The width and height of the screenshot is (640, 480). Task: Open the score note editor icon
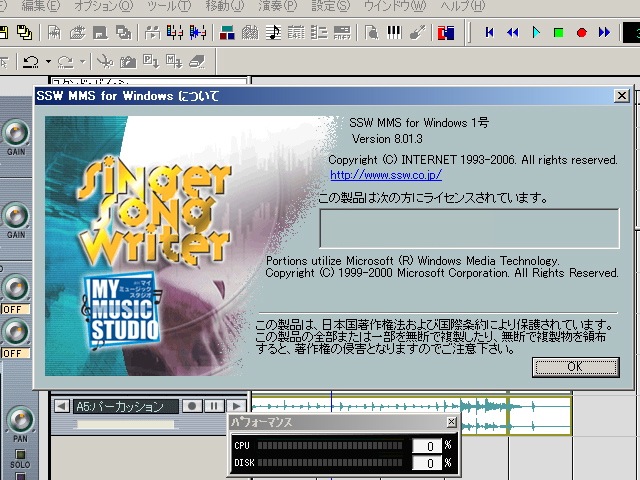point(273,33)
